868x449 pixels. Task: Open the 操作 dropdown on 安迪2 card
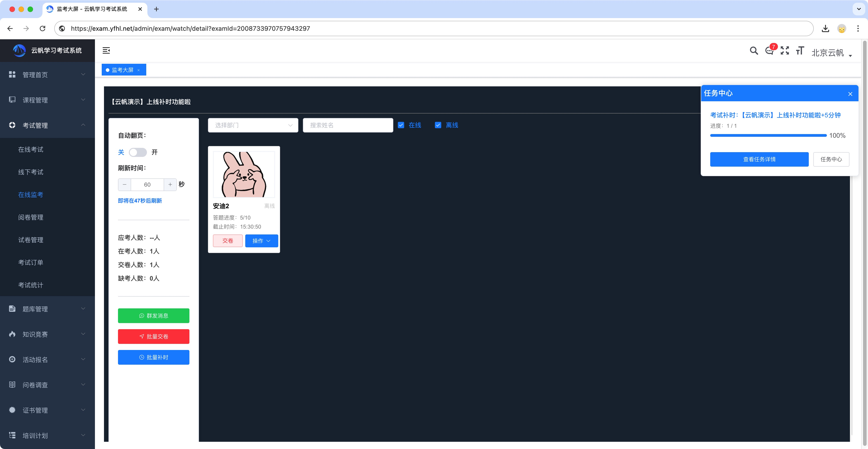pos(262,241)
